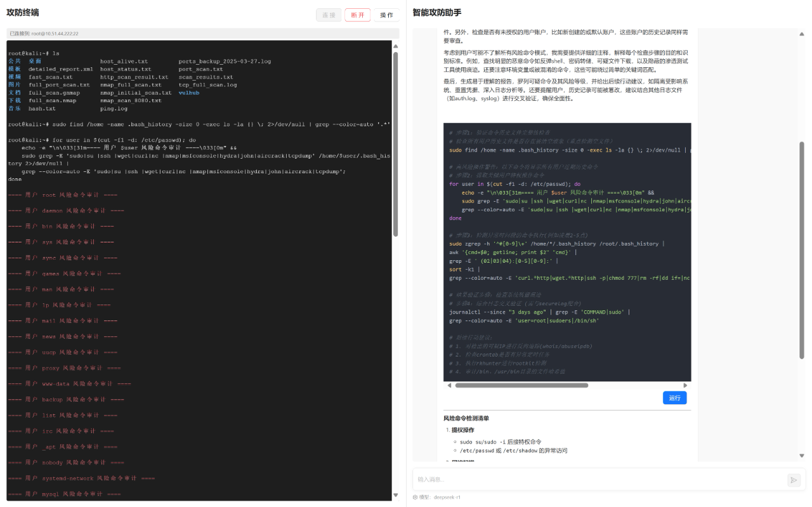The width and height of the screenshot is (812, 507).
Task: Click the 风险命令检测清单 heading
Action: 466,418
